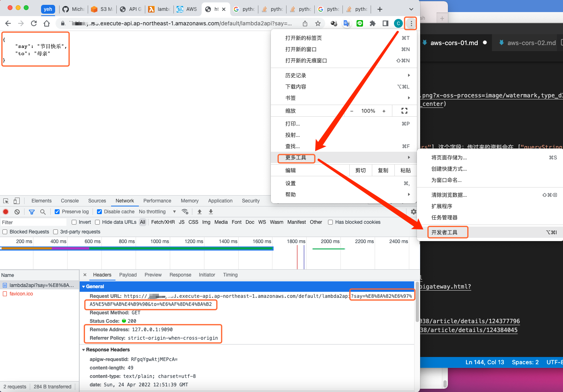Toggle Preserve log checkbox

point(57,212)
